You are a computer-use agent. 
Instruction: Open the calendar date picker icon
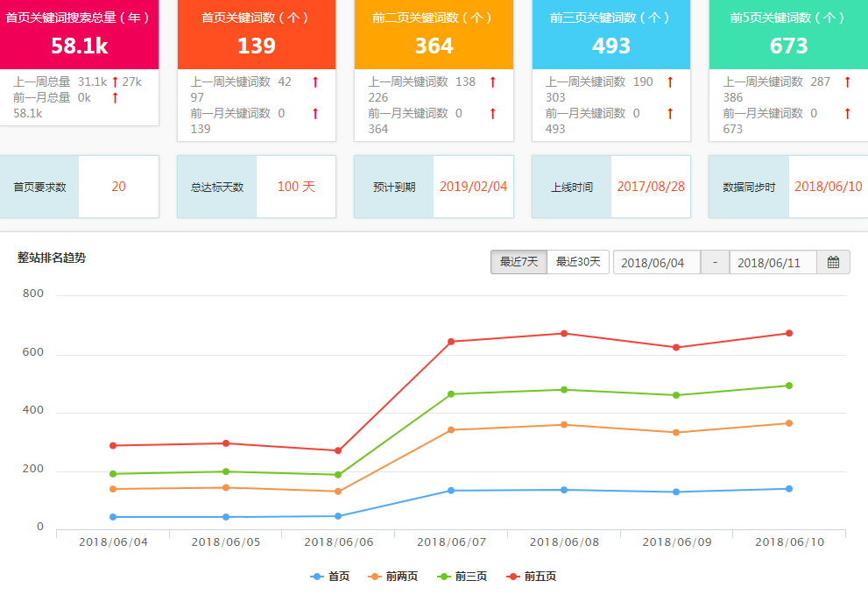point(833,262)
